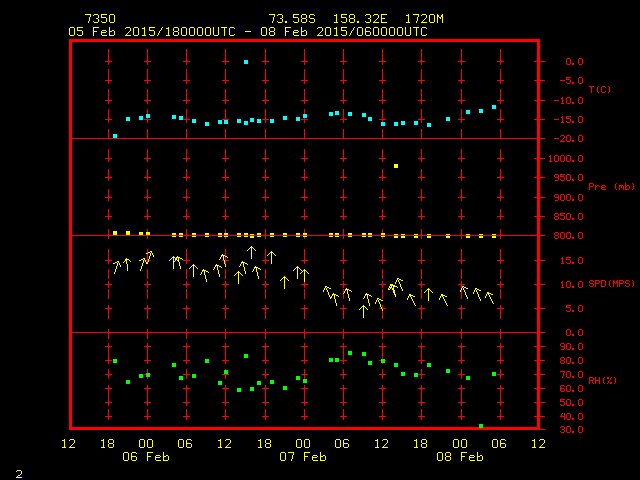Click the 07 Feb date label

coord(303,457)
